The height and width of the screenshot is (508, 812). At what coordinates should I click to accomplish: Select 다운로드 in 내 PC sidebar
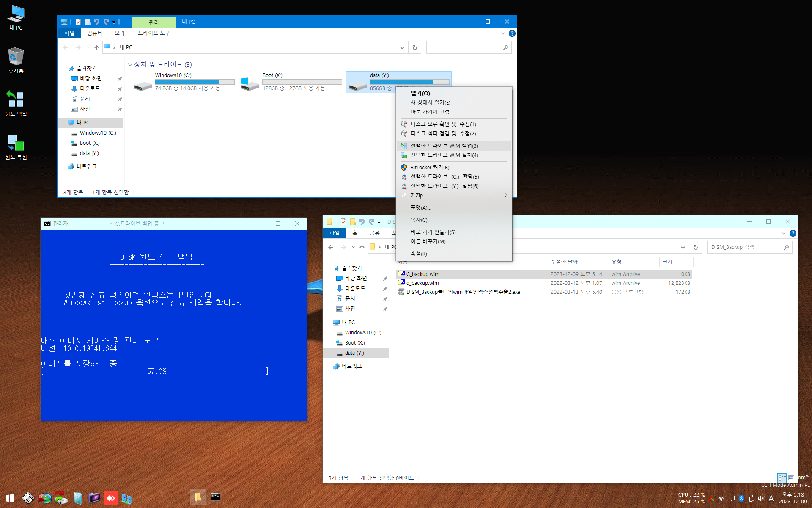tap(90, 88)
